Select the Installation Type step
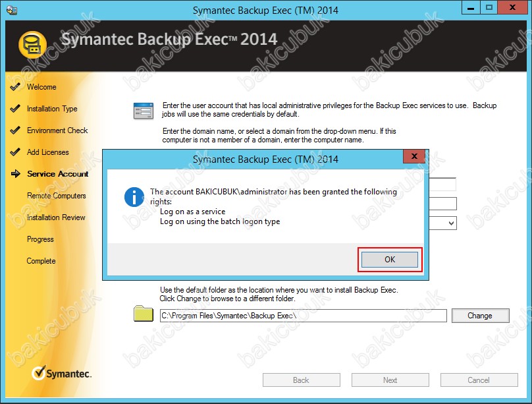 [x=52, y=109]
